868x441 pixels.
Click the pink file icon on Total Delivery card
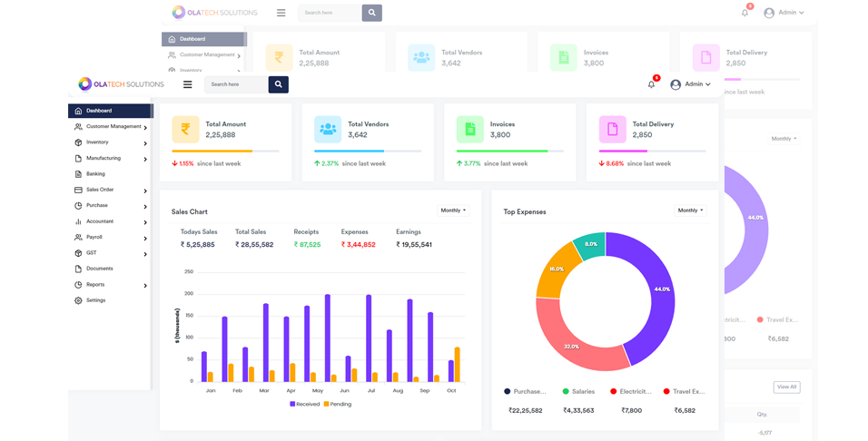coord(613,130)
